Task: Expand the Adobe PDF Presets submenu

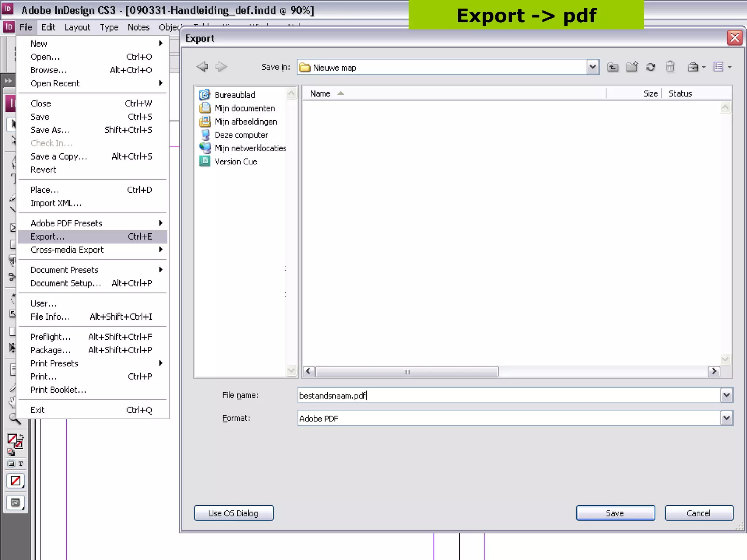Action: (x=93, y=223)
